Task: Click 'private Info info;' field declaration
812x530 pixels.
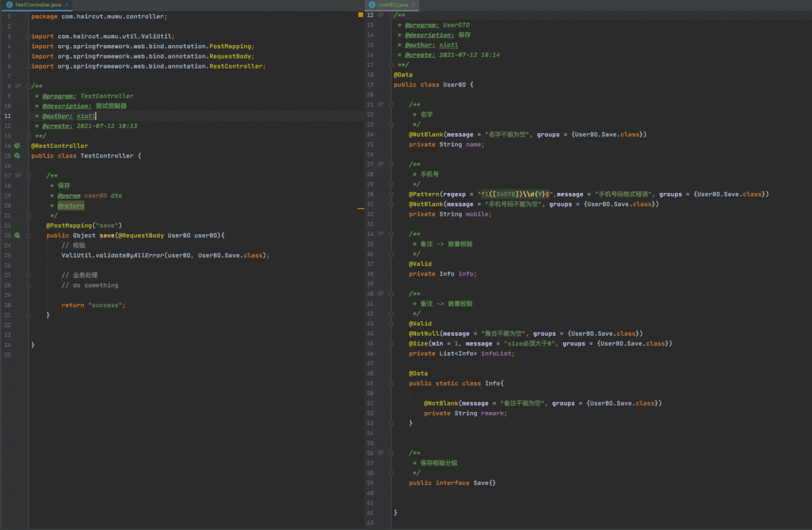Action: [x=443, y=274]
